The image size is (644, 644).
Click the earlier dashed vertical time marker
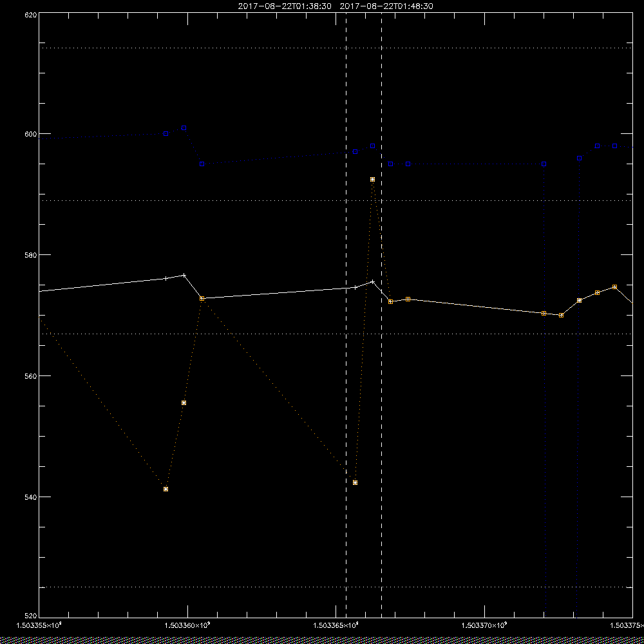346,314
